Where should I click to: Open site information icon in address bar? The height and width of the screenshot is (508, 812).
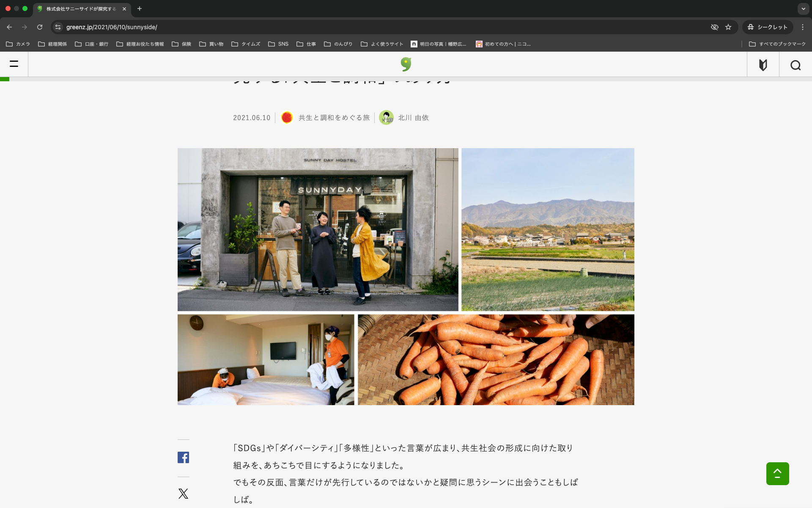tap(58, 27)
